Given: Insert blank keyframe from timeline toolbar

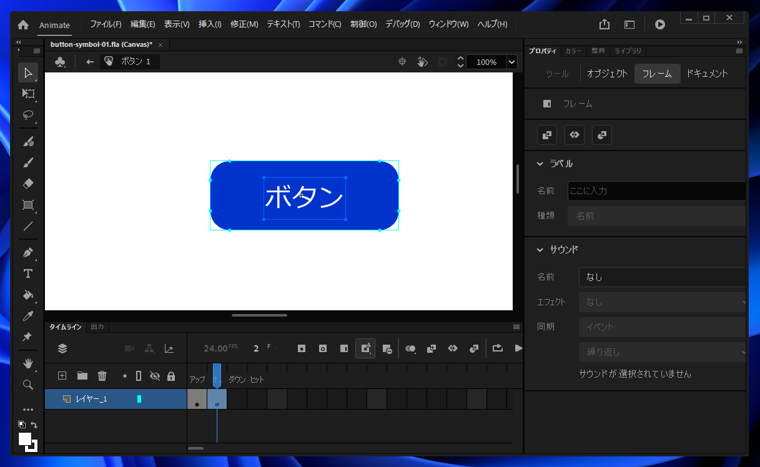Looking at the screenshot, I should [x=323, y=349].
